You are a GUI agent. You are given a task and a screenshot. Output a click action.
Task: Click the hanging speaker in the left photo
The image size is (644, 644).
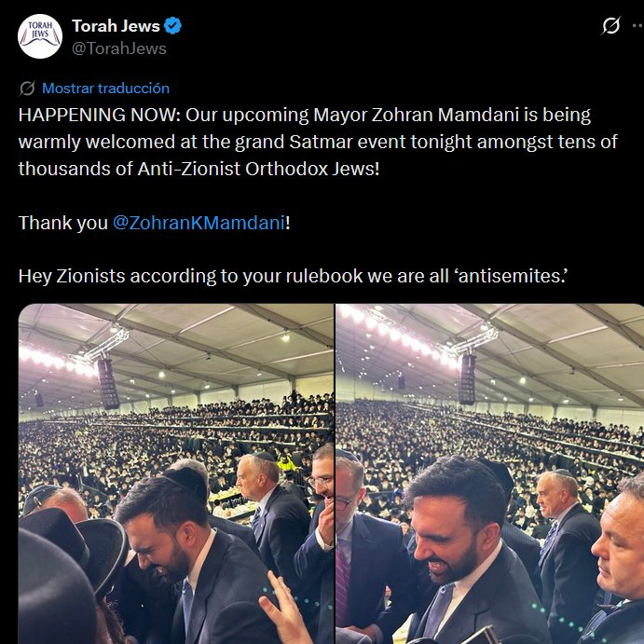tap(108, 382)
